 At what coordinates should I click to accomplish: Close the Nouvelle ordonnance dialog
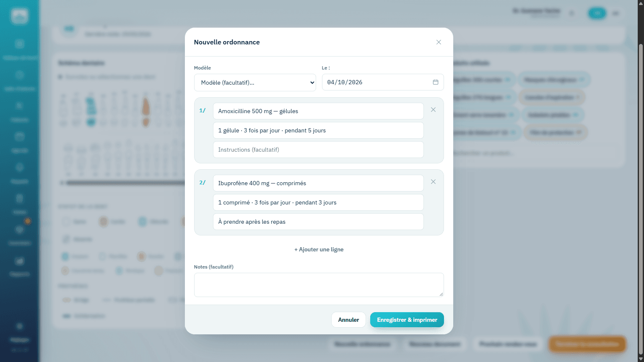[x=439, y=42]
